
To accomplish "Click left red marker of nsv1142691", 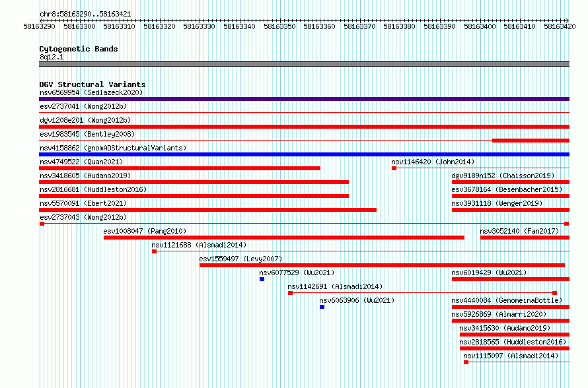I will [290, 293].
